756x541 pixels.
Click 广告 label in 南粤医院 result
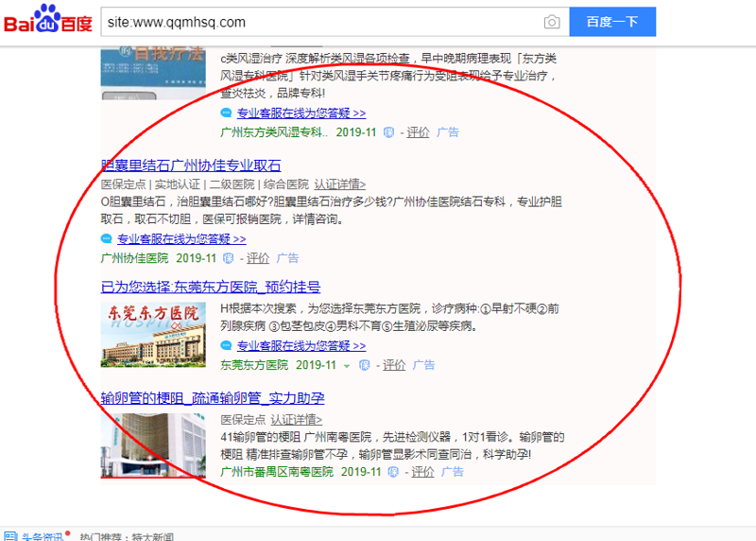pyautogui.click(x=453, y=472)
